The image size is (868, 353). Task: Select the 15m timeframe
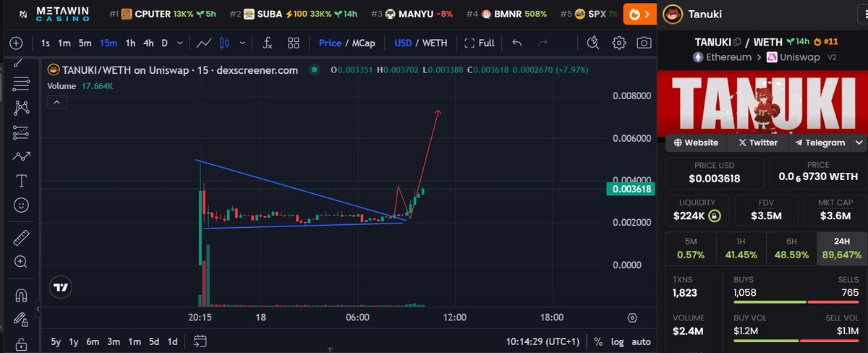[x=109, y=43]
